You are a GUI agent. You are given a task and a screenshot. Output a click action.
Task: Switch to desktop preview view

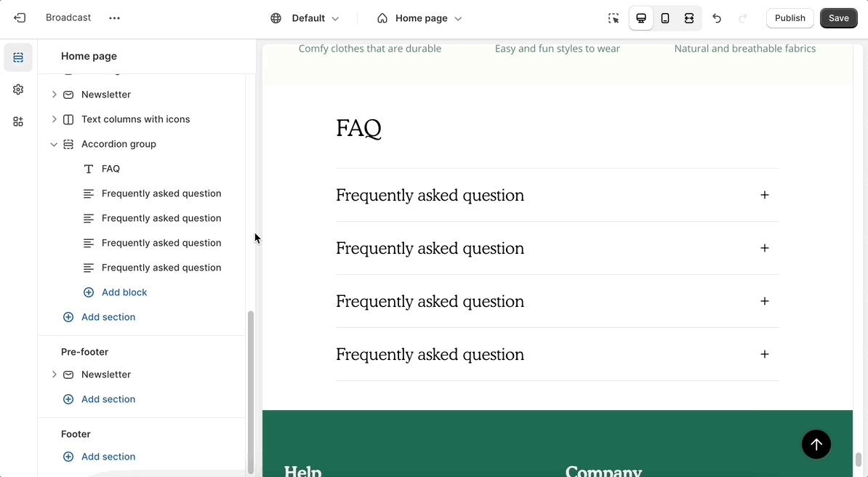(641, 18)
